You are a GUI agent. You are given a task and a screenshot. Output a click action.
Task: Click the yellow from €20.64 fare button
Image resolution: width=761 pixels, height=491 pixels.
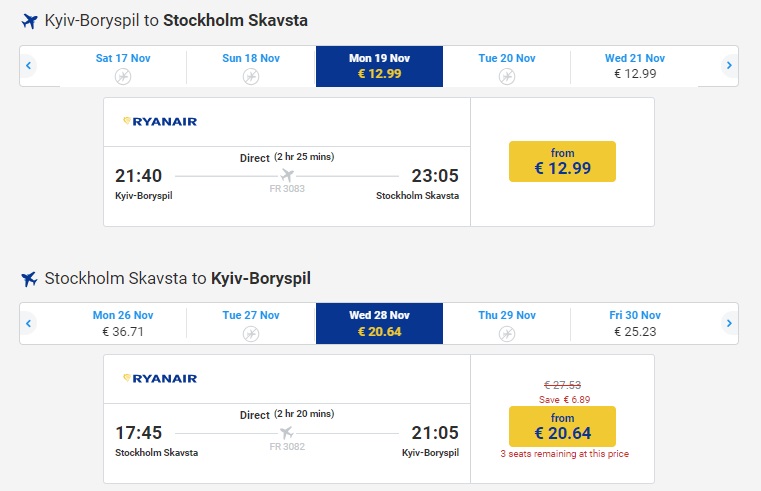(562, 426)
